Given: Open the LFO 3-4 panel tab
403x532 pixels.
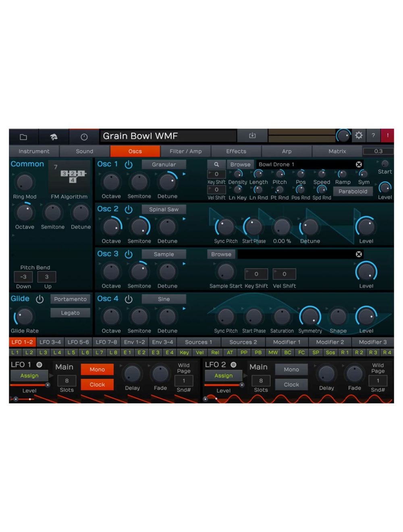Looking at the screenshot, I should coord(50,342).
